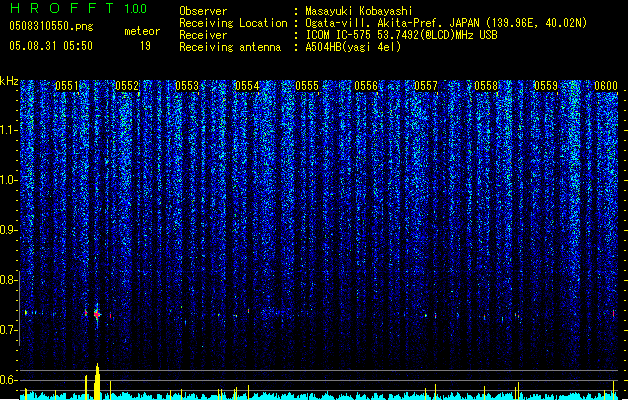Click the tallest yellow signal-strength bar

click(x=97, y=382)
